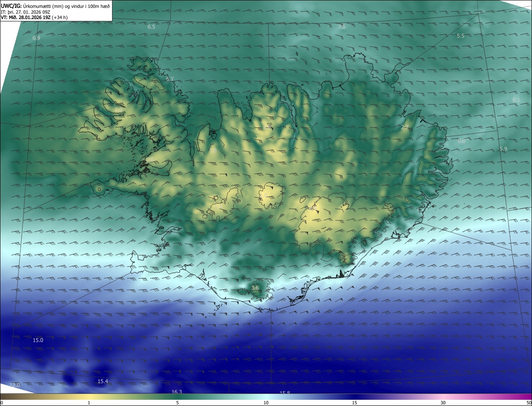
Task: Click the title line starting with UWC/IG
Action: (55, 5)
